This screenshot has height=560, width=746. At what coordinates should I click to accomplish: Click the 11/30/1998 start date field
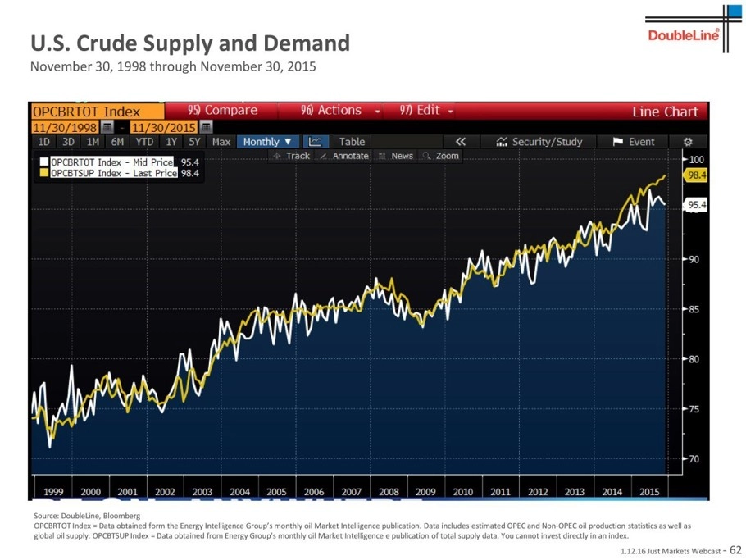pos(66,127)
